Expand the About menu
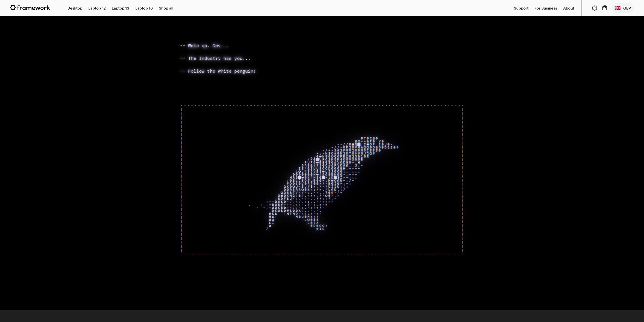 click(x=569, y=8)
